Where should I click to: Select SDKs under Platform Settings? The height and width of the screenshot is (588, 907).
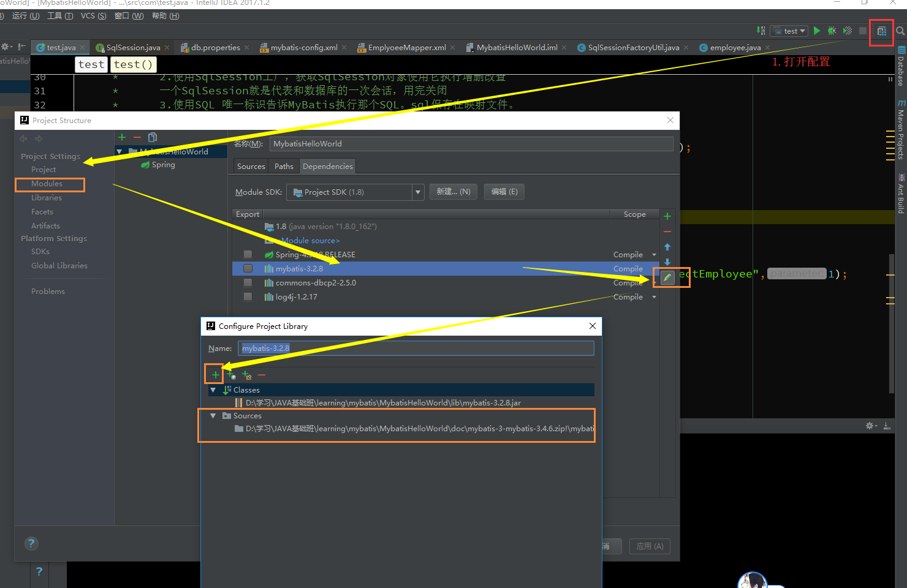tap(40, 252)
